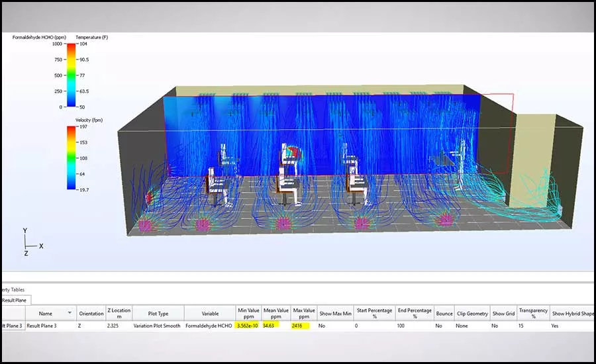Select the Mean Value cell '34.63'
This screenshot has width=596, height=364.
point(276,326)
